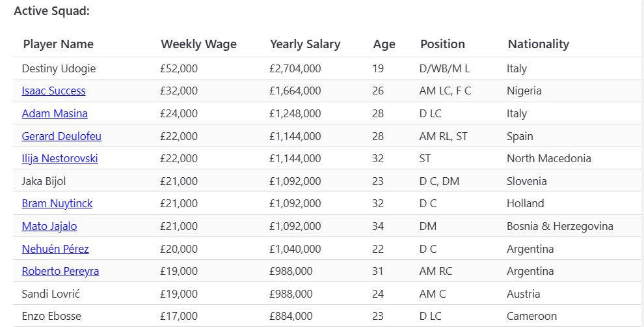The width and height of the screenshot is (644, 327).
Task: Open Adam Masina player link
Action: coord(55,113)
